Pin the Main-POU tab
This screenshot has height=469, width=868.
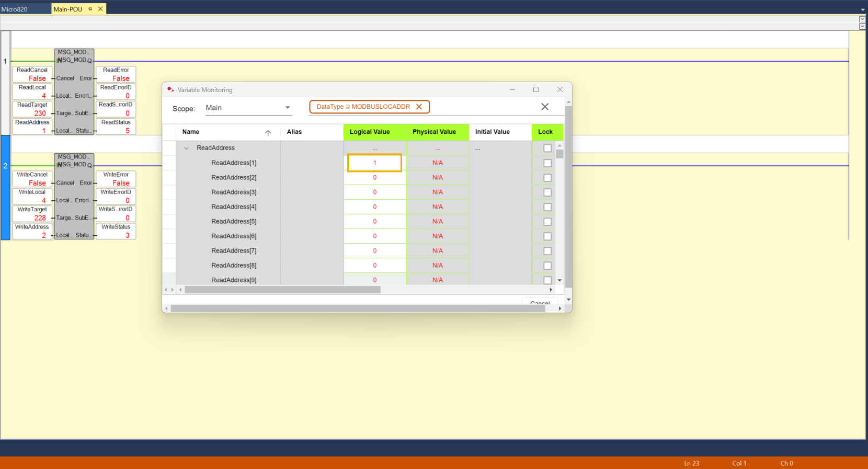(x=90, y=9)
